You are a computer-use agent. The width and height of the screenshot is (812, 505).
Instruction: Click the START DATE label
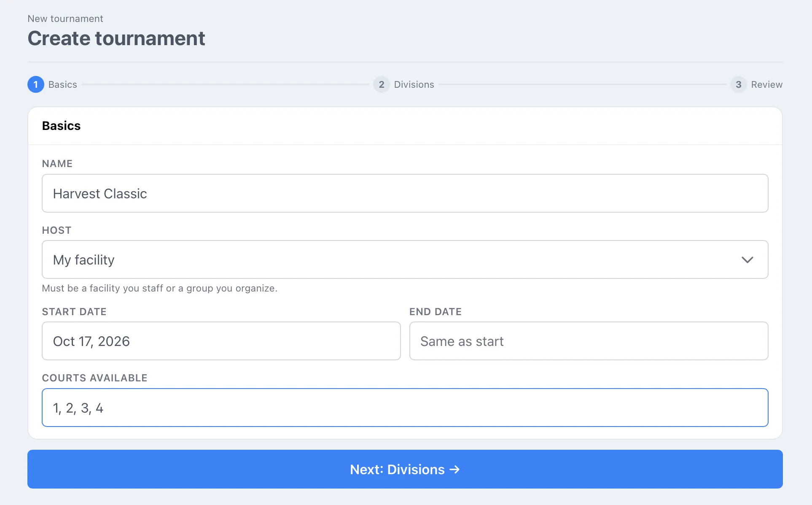(x=74, y=312)
